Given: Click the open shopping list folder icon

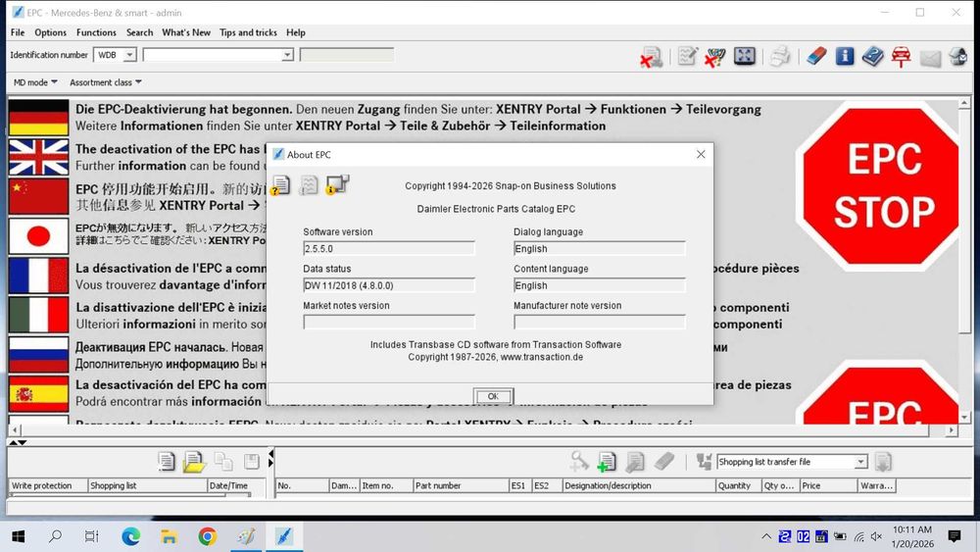Looking at the screenshot, I should coord(194,462).
